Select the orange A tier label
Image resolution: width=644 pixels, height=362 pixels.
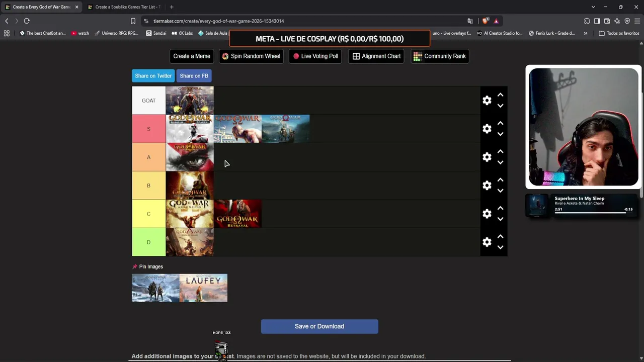[148, 157]
